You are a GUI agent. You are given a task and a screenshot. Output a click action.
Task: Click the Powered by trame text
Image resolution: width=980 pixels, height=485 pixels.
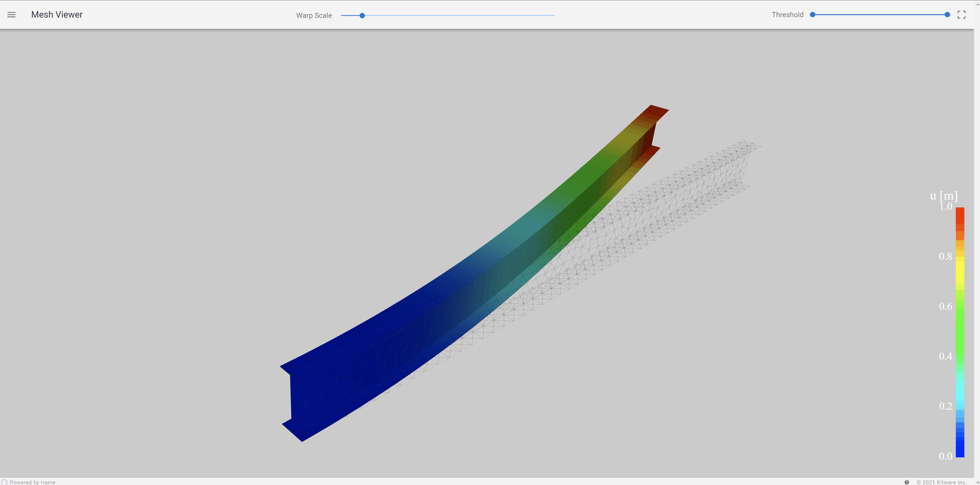[x=33, y=482]
